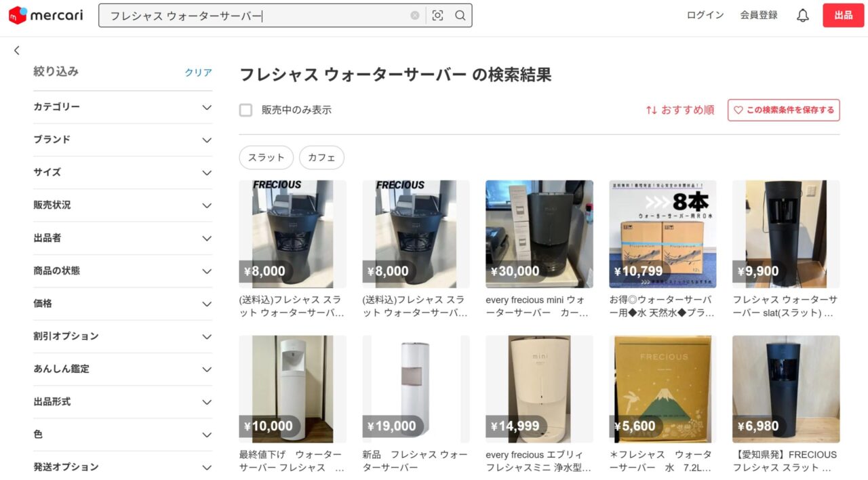Open notifications bell icon
The height and width of the screenshot is (480, 868).
point(803,16)
